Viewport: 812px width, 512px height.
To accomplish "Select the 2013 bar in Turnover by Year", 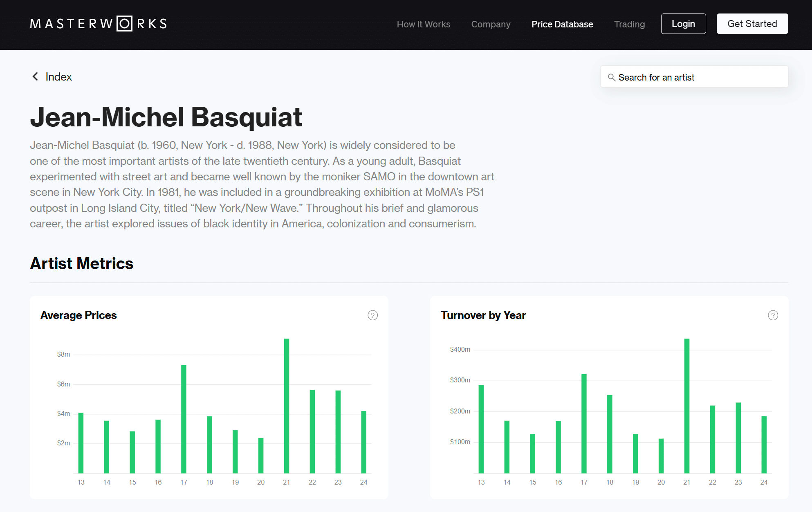I will click(x=481, y=429).
